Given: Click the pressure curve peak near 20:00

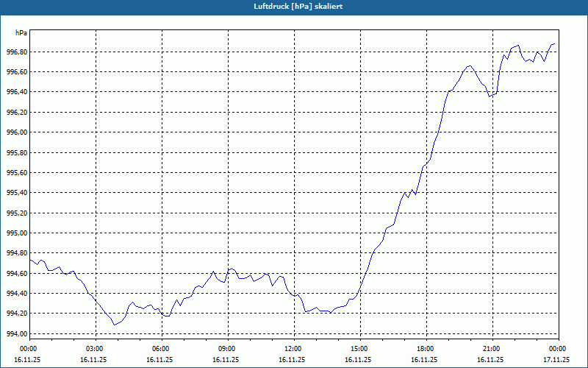Looking at the screenshot, I should (469, 66).
